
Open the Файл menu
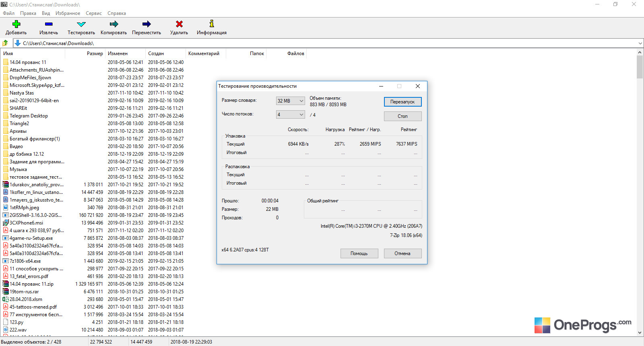coord(8,13)
